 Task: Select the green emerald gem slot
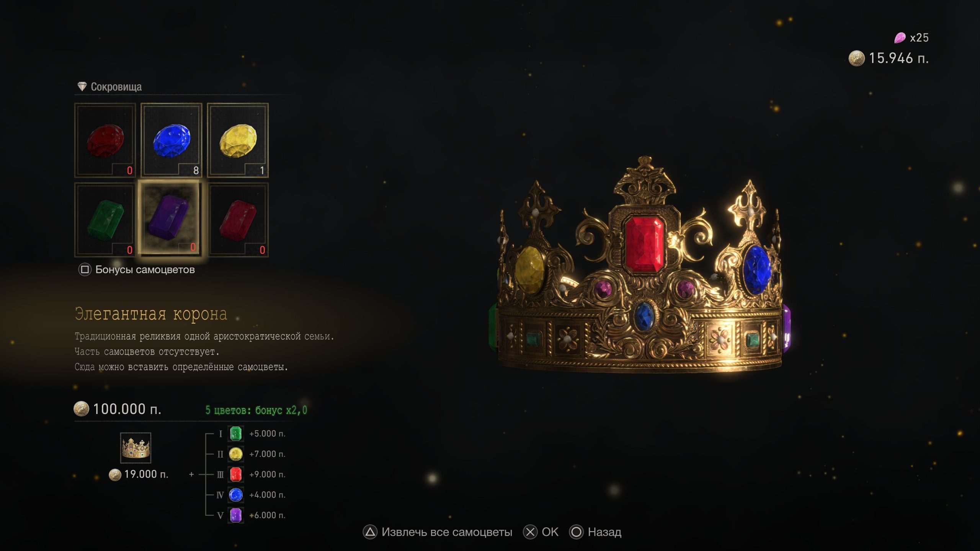click(x=105, y=220)
